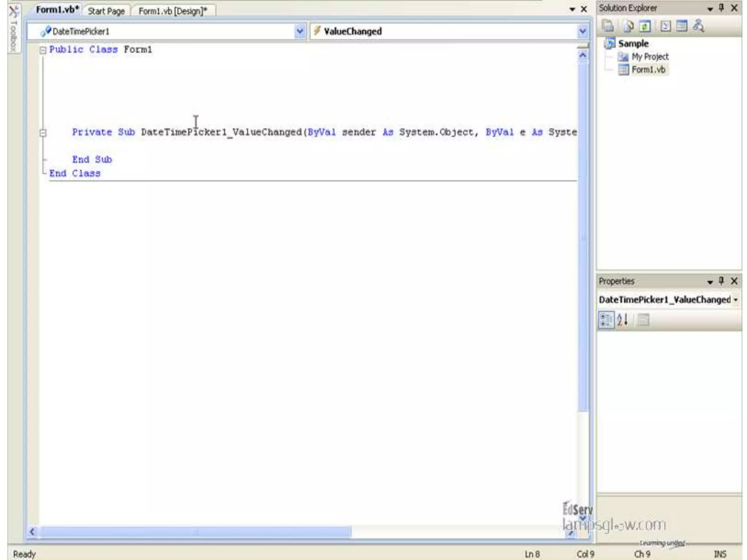747x560 pixels.
Task: Click the 'Ch 9' status bar indicator
Action: pos(642,554)
